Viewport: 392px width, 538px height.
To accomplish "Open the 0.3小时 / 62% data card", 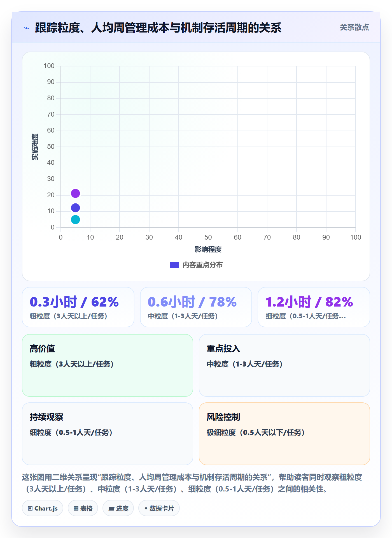I will pos(78,307).
